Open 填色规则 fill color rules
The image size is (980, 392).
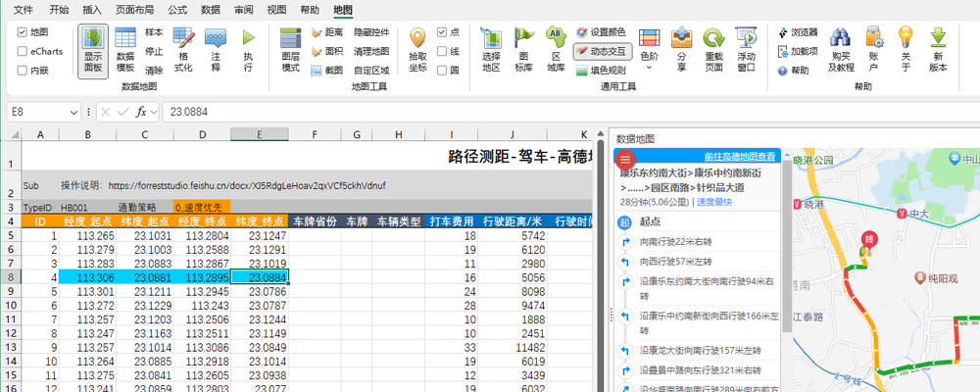coord(601,70)
